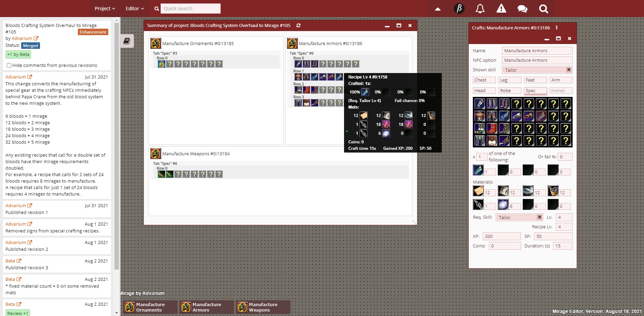Open Manufacture Weapons from bottom bar
Image resolution: width=644 pixels, height=316 pixels.
pyautogui.click(x=263, y=307)
